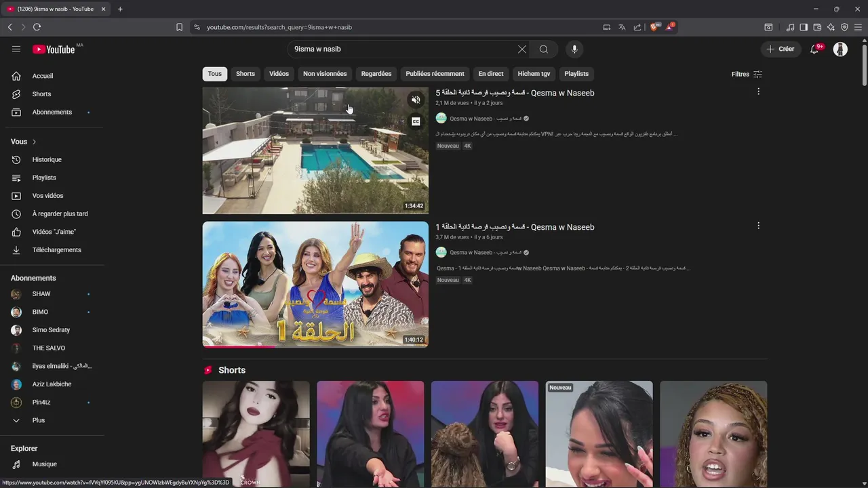
Task: Open Aziz Lakbiche subscription
Action: coord(52,384)
